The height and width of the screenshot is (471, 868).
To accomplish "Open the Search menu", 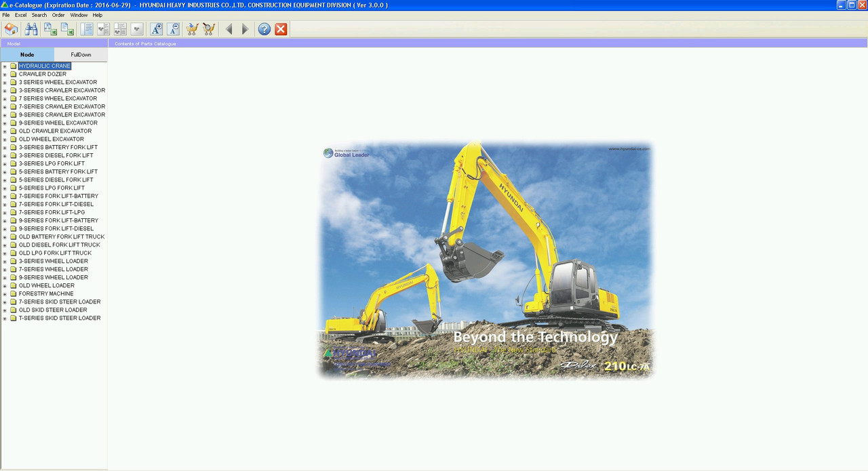I will pyautogui.click(x=39, y=15).
